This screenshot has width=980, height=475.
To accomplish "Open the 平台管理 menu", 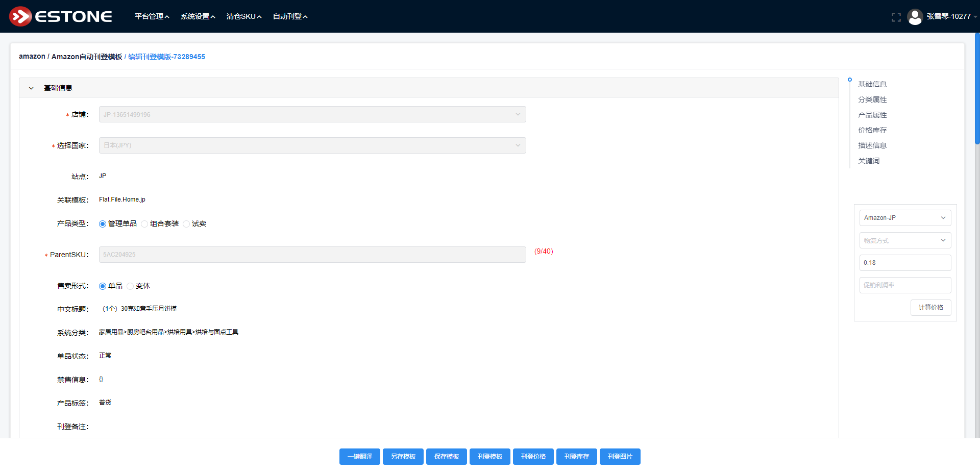I will (x=152, y=17).
